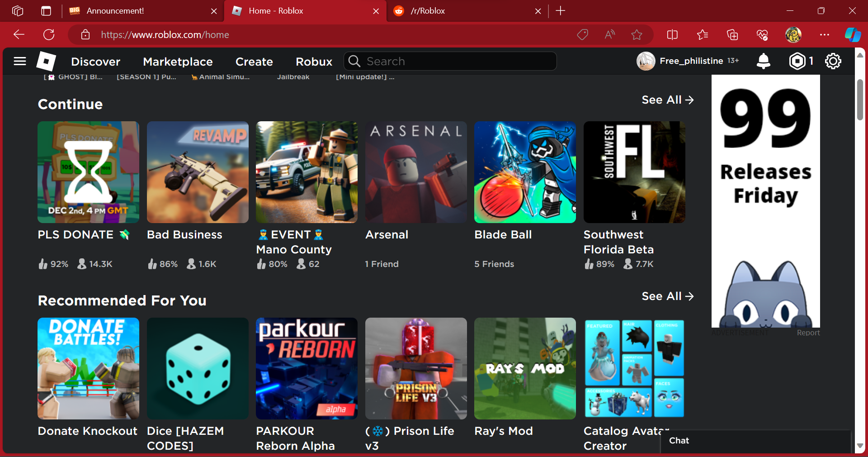Click the page vertical scrollbar thumb

(x=859, y=100)
